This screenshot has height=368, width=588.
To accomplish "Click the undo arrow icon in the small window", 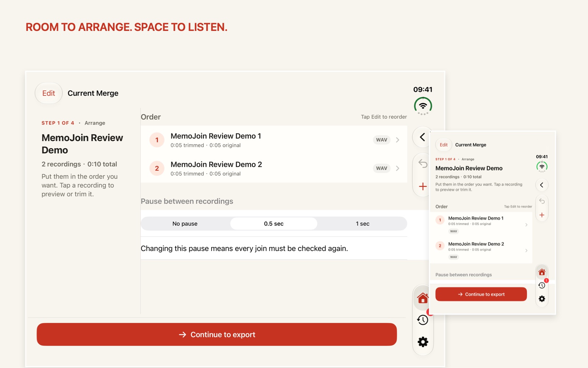I will pos(542,201).
